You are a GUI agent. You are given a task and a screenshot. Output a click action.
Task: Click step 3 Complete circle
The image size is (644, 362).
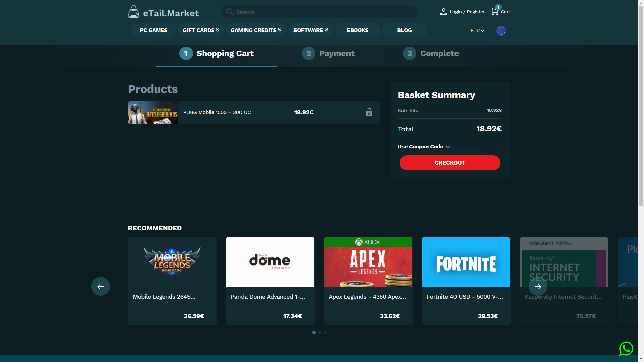[x=410, y=53]
